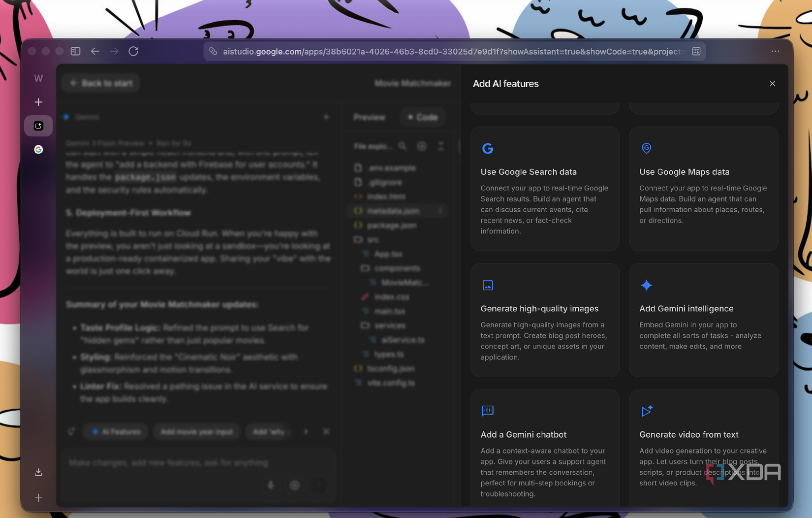
Task: Click the Google G logo icon in card
Action: pos(488,148)
